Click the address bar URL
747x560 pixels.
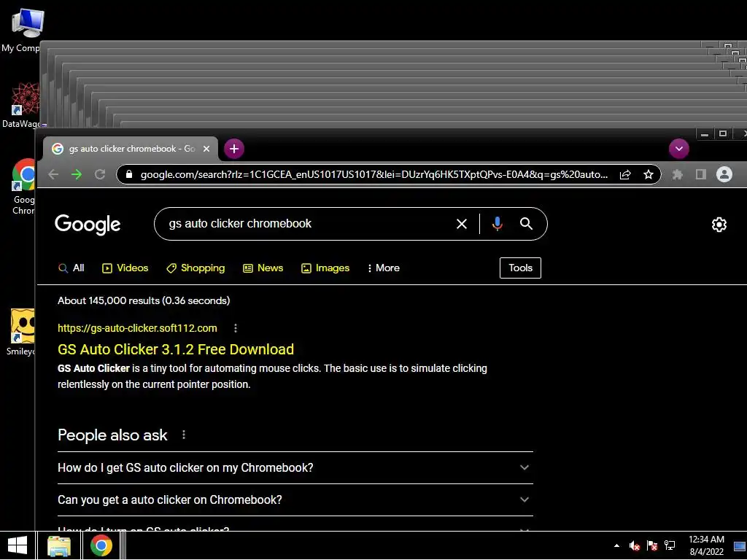click(x=374, y=175)
